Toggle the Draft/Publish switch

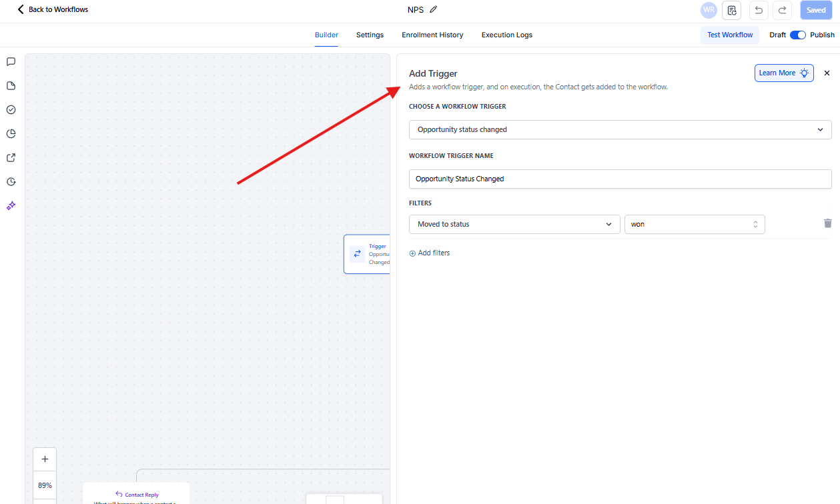click(x=798, y=35)
